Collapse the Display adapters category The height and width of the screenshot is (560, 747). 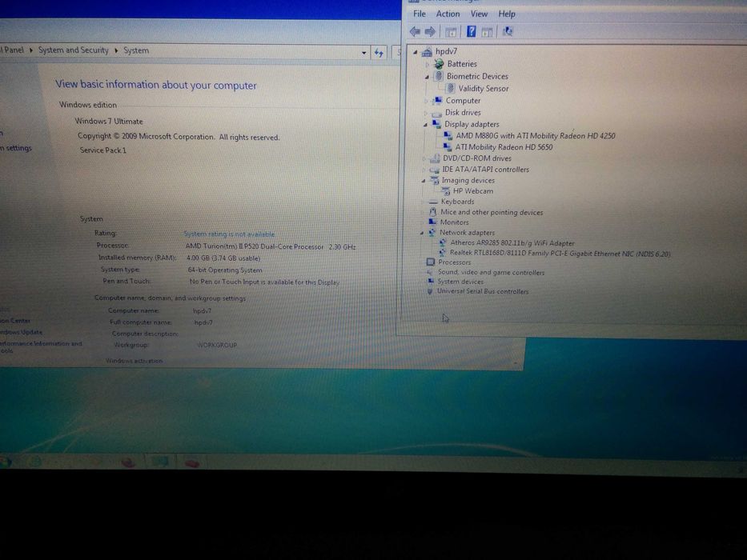point(425,125)
